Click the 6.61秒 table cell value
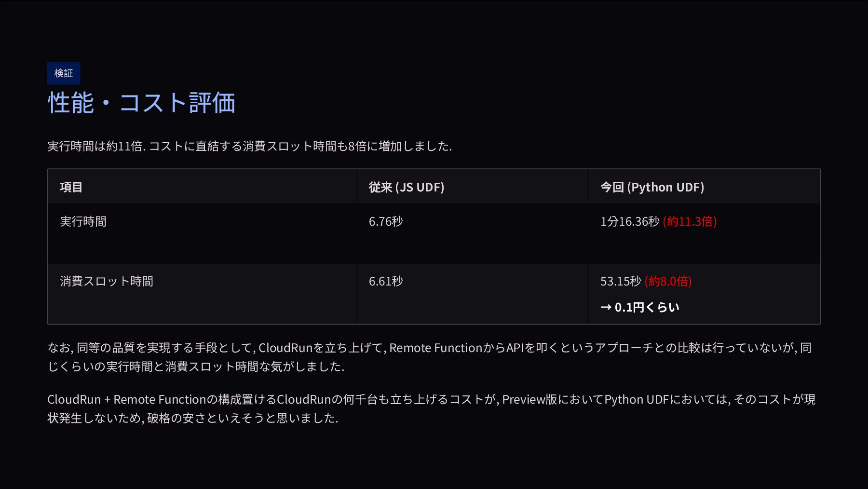 [386, 281]
